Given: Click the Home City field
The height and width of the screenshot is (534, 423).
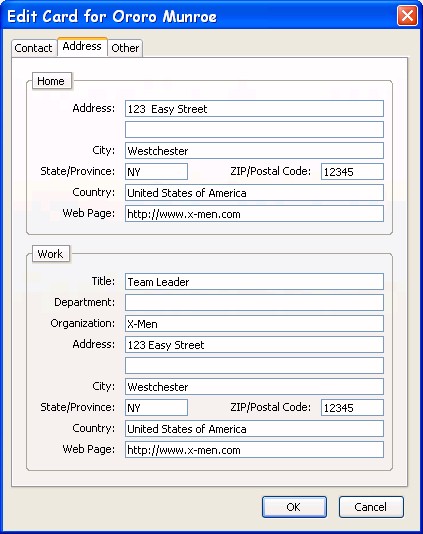Looking at the screenshot, I should tap(254, 151).
